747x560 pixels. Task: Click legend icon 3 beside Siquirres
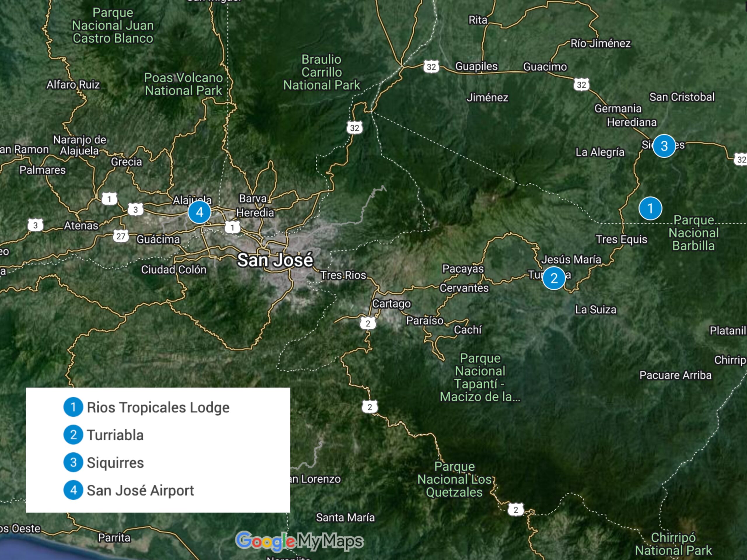(73, 462)
